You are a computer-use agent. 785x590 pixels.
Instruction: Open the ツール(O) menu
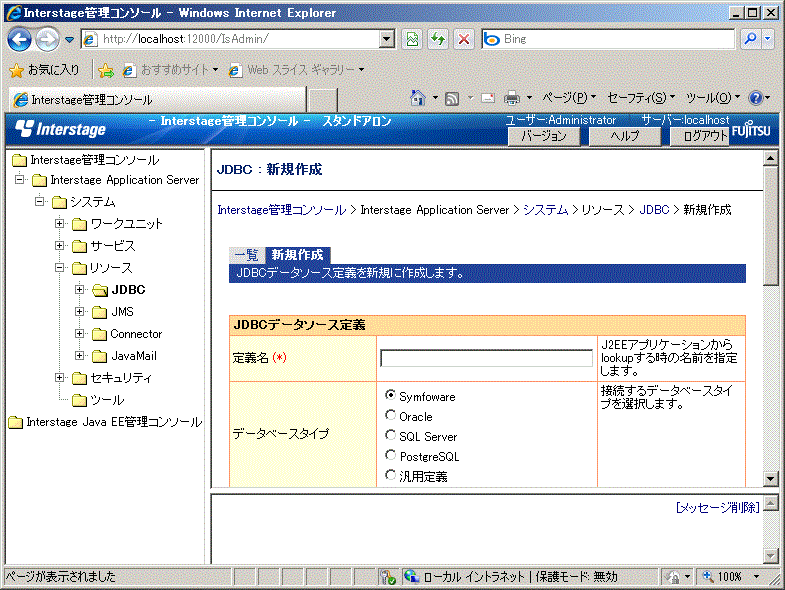[x=713, y=98]
